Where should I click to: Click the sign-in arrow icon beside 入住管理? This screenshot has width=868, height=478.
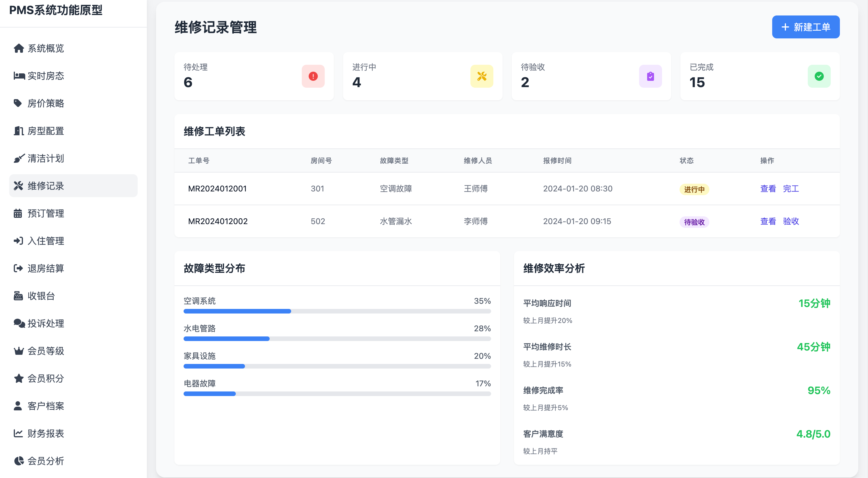18,241
